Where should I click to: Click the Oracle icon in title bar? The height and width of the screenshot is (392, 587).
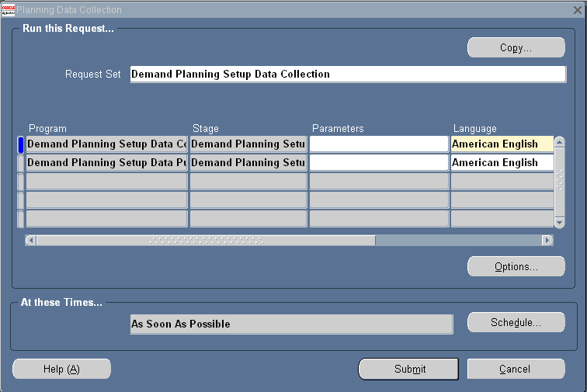pyautogui.click(x=9, y=10)
